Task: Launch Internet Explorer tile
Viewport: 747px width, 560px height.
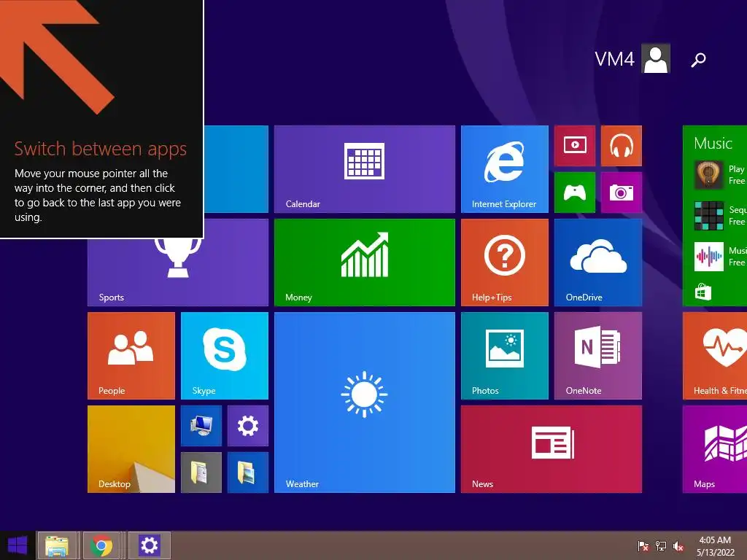Action: tap(505, 169)
